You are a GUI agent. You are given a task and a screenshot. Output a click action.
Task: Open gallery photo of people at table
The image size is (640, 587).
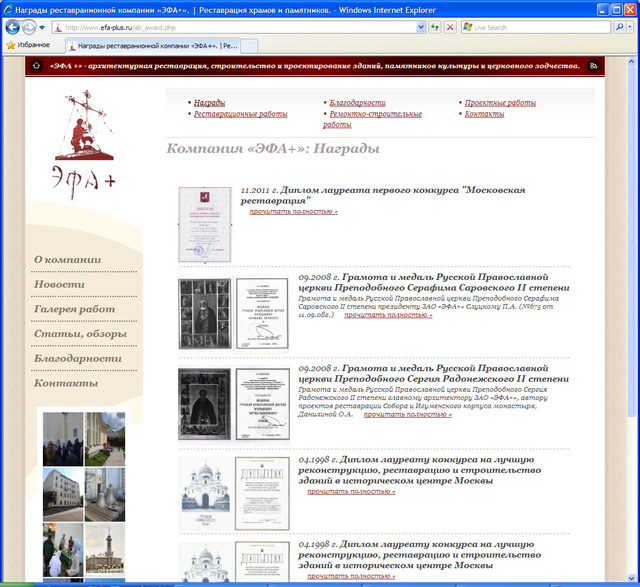coord(63,550)
